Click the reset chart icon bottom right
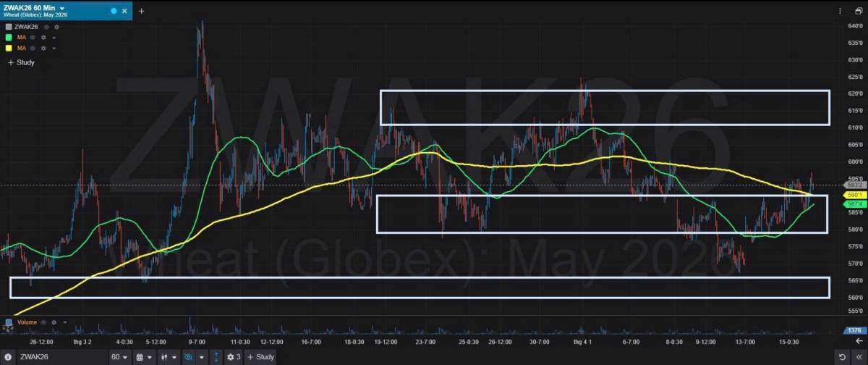The width and height of the screenshot is (868, 365). (843, 357)
